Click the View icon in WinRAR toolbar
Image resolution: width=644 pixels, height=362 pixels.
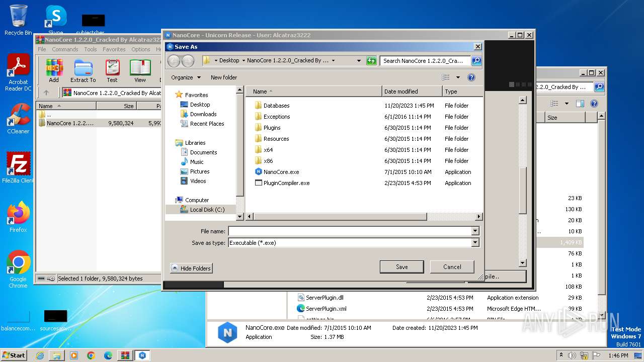140,71
